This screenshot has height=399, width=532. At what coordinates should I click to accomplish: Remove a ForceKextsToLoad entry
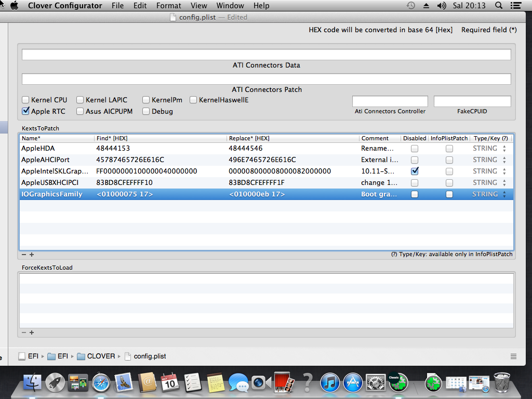point(24,332)
